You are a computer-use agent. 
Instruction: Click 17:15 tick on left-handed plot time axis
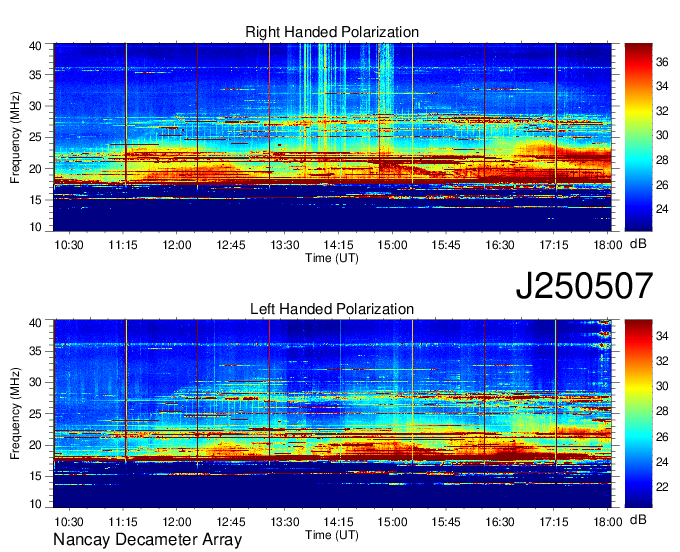[x=554, y=522]
